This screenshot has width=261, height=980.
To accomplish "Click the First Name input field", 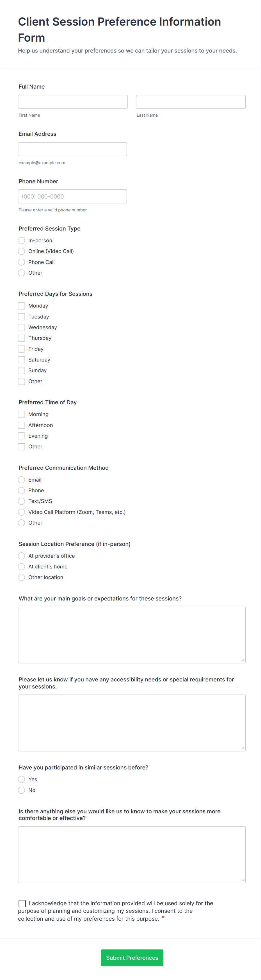I will (73, 102).
